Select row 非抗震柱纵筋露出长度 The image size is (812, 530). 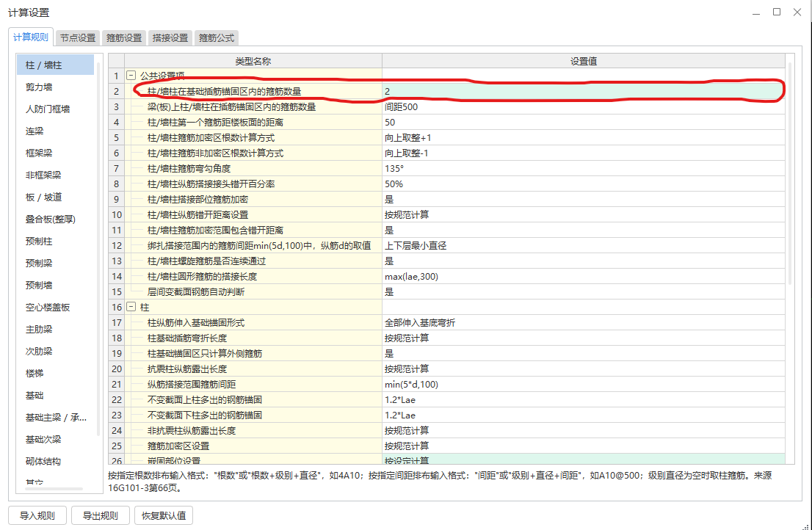tap(446, 431)
